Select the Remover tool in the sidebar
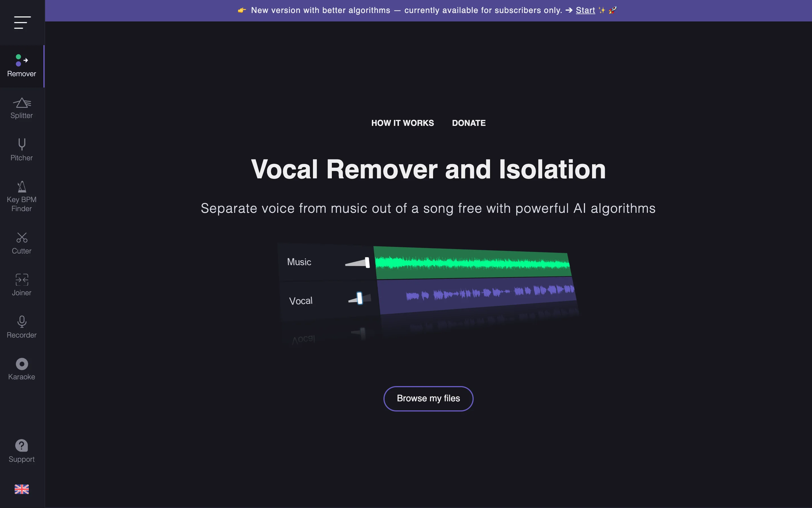 [x=22, y=66]
